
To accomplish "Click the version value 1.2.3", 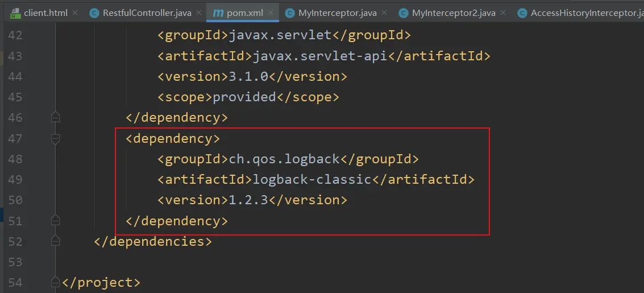I will pyautogui.click(x=248, y=200).
